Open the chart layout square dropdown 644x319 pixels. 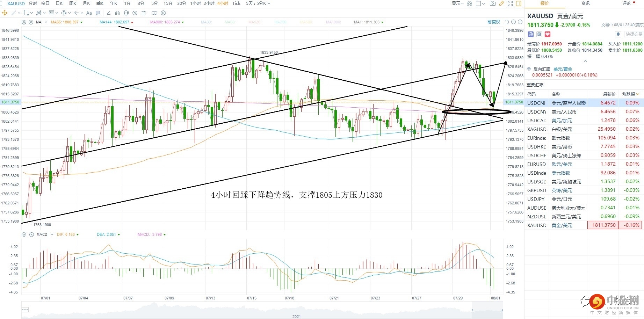[480, 3]
